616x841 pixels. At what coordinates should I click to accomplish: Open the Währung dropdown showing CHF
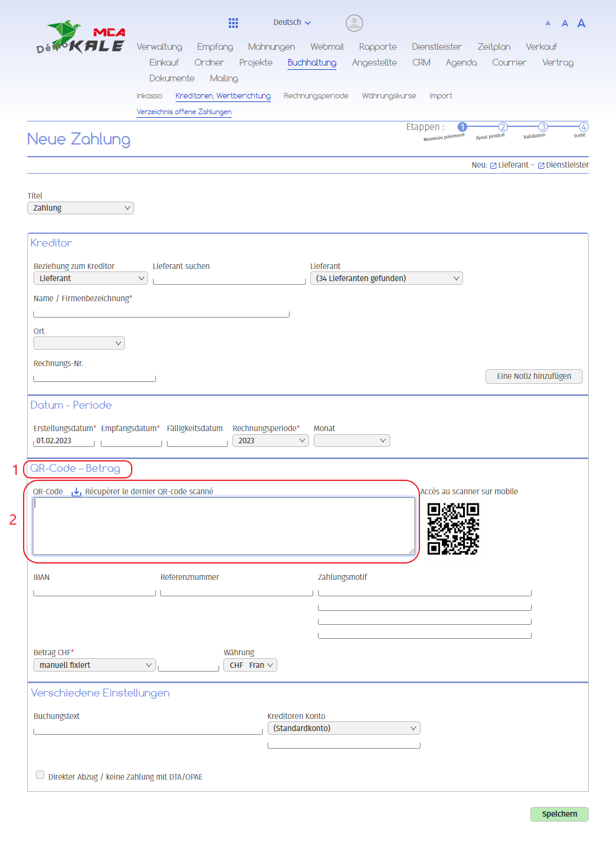click(250, 665)
